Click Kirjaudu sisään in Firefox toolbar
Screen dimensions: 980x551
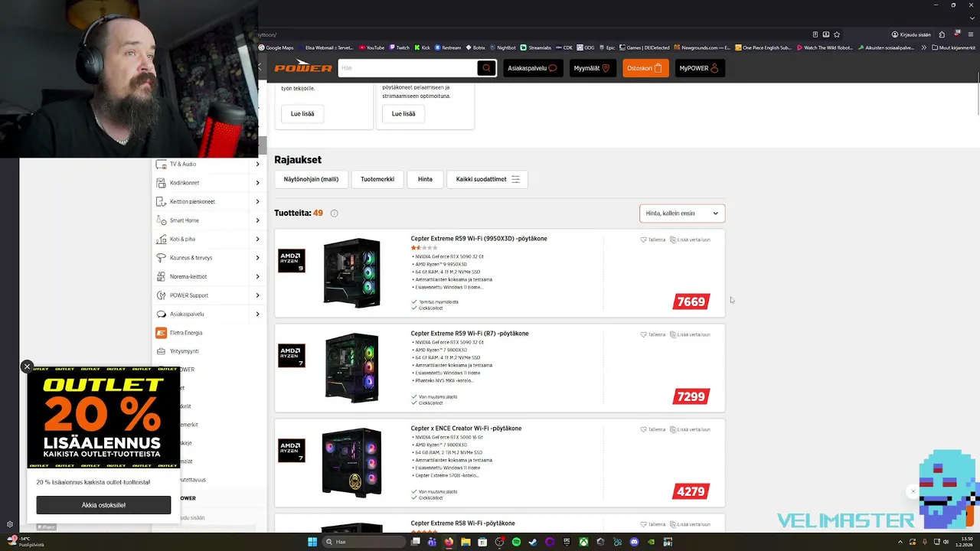tap(911, 34)
